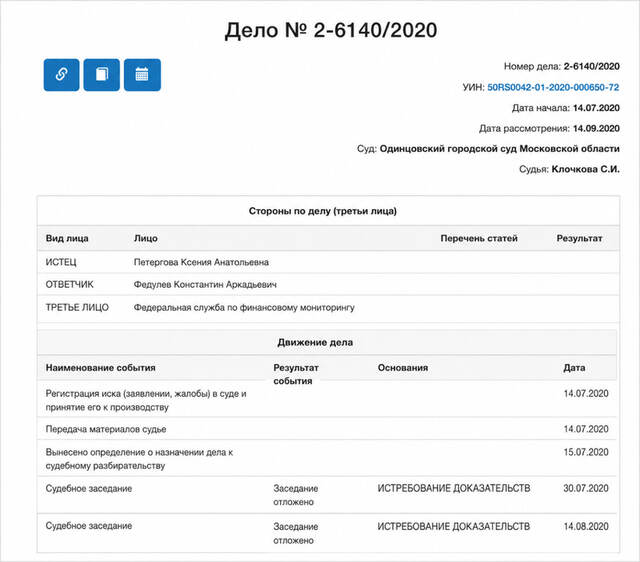The width and height of the screenshot is (640, 562).
Task: Click the Результат события column header
Action: [x=296, y=374]
